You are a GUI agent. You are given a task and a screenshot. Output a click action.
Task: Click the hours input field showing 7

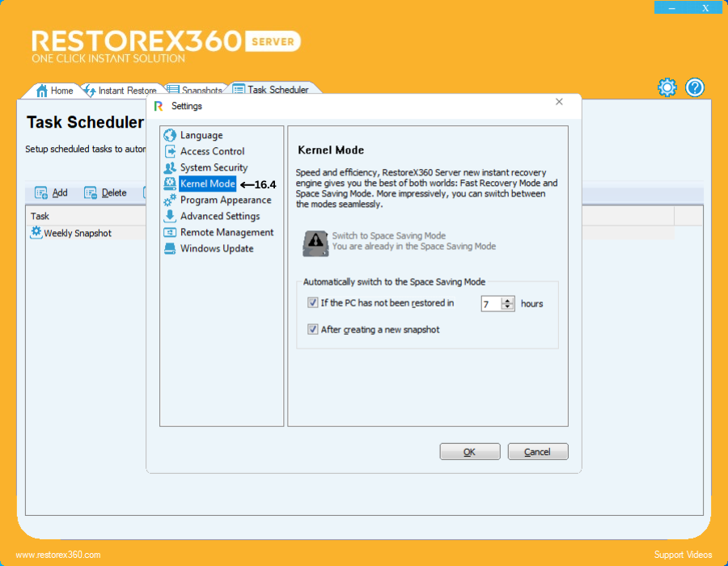(x=492, y=304)
